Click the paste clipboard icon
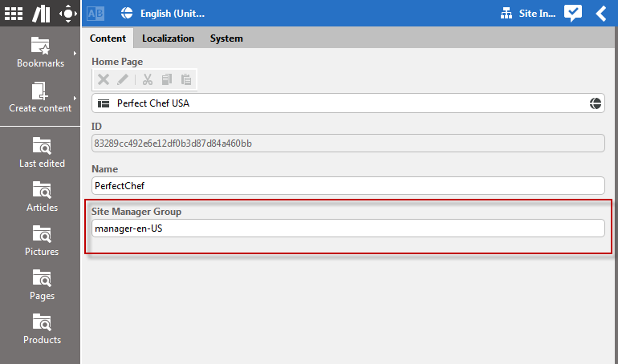 186,79
